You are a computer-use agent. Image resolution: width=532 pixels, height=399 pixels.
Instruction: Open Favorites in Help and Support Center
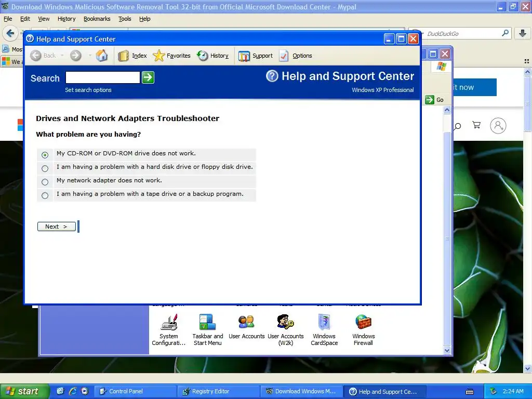click(171, 56)
